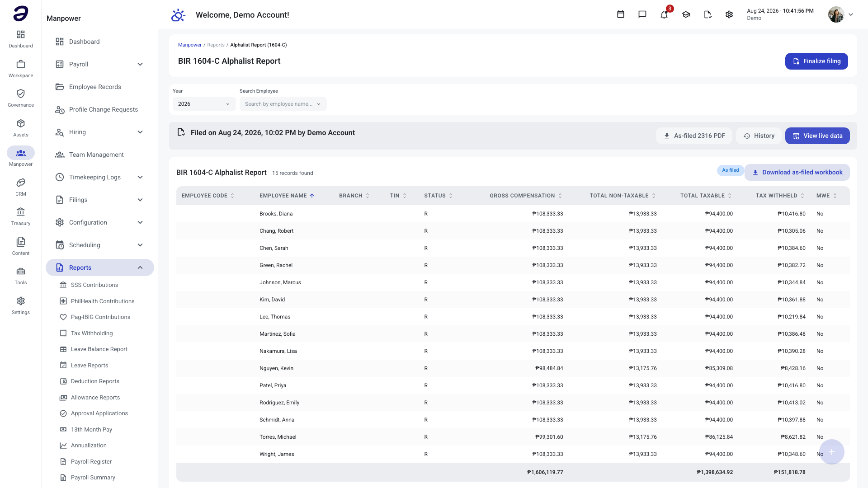Click the Search Employee combo box

click(x=283, y=104)
